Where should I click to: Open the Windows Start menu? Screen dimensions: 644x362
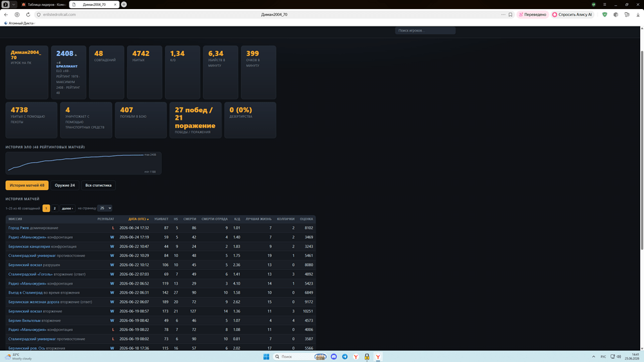click(266, 357)
